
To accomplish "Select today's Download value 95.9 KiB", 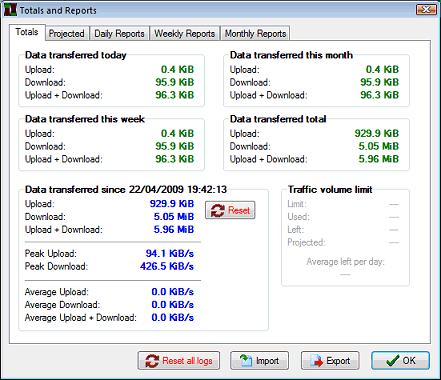I will tap(175, 82).
